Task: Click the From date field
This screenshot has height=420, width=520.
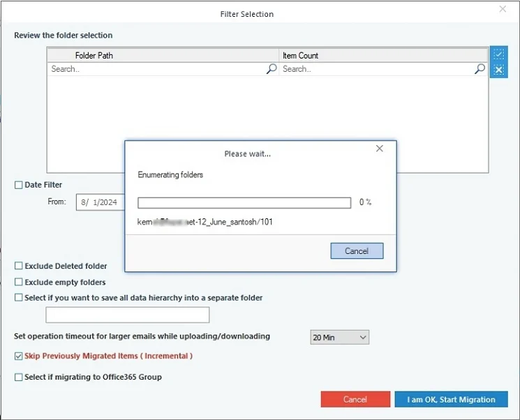Action: point(100,202)
